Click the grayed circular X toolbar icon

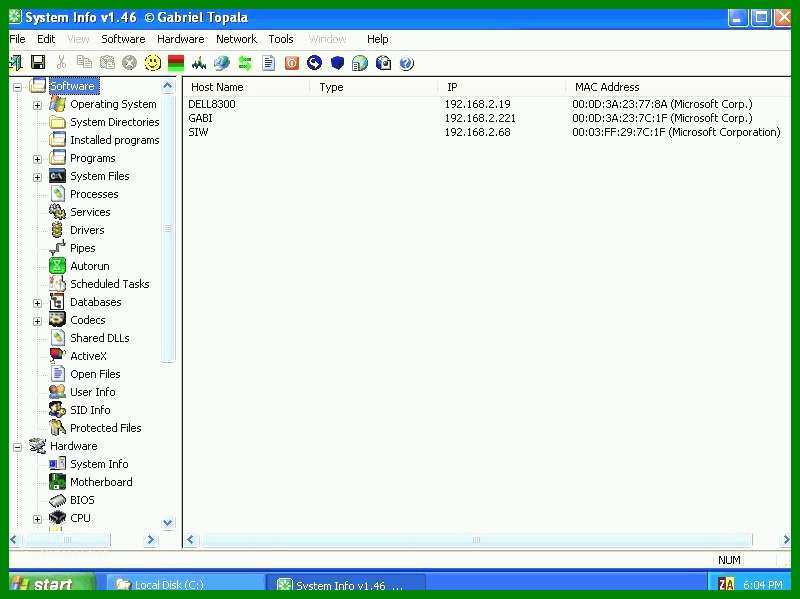click(x=130, y=63)
